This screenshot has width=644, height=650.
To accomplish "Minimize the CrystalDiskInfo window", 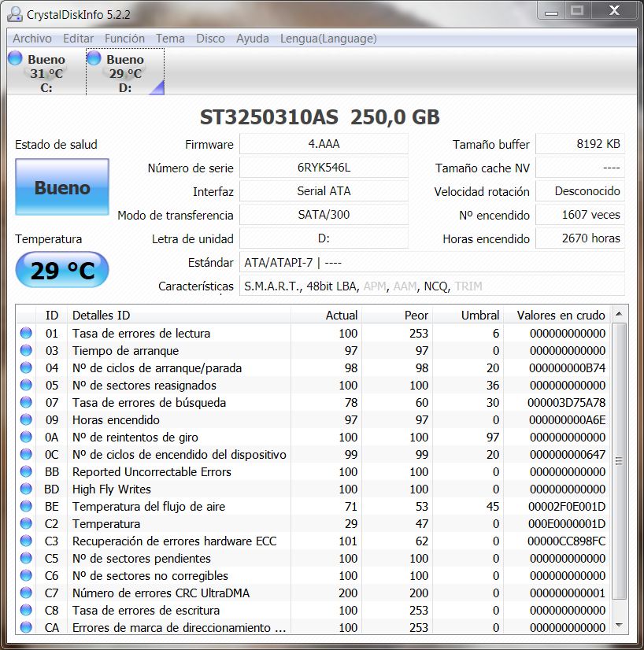I will 551,11.
